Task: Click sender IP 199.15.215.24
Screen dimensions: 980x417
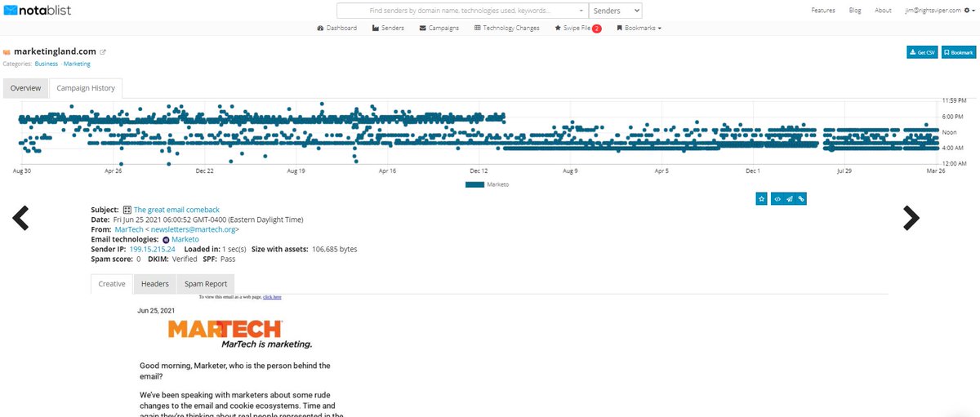Action: (152, 249)
